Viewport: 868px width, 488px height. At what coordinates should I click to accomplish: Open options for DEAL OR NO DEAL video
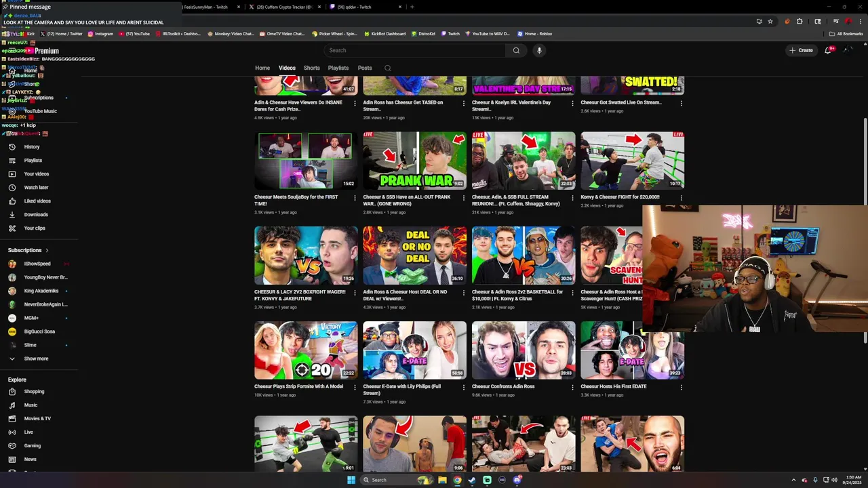464,293
